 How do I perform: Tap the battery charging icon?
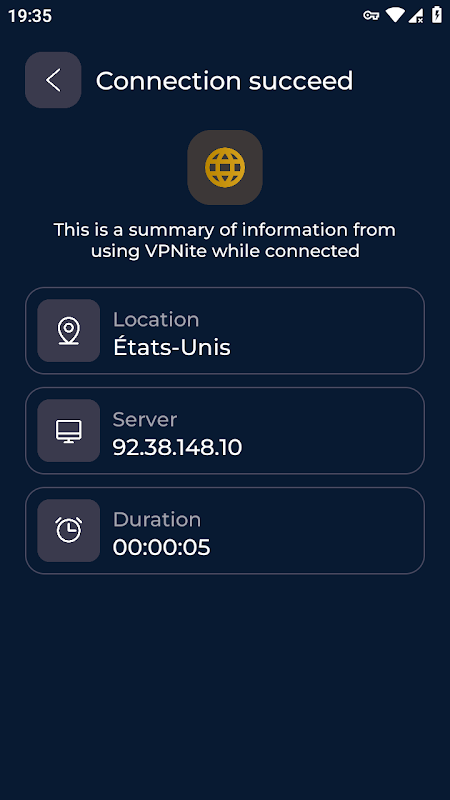[437, 15]
